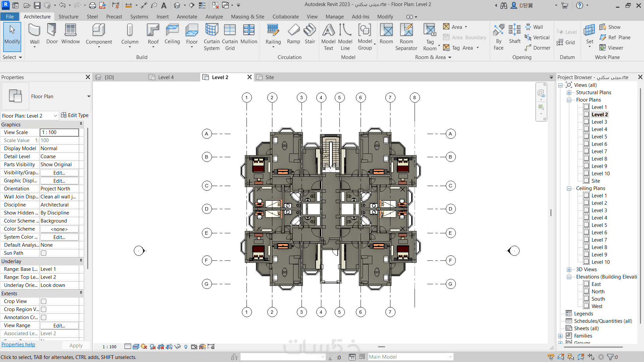Check the Annotation Crop checkbox
644x362 pixels.
(x=44, y=317)
